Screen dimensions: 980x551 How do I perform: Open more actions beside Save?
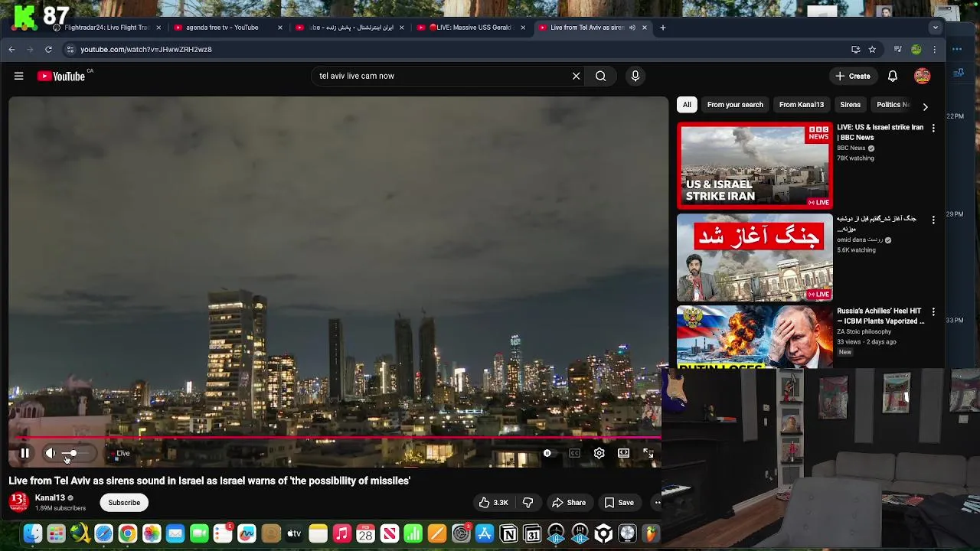point(656,503)
